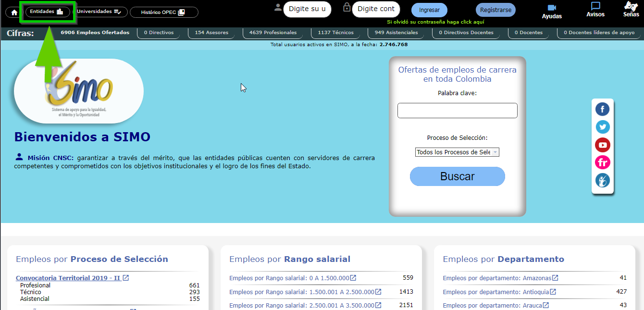Screen dimensions: 644x310
Task: Open the Universidades menu
Action: coord(99,12)
